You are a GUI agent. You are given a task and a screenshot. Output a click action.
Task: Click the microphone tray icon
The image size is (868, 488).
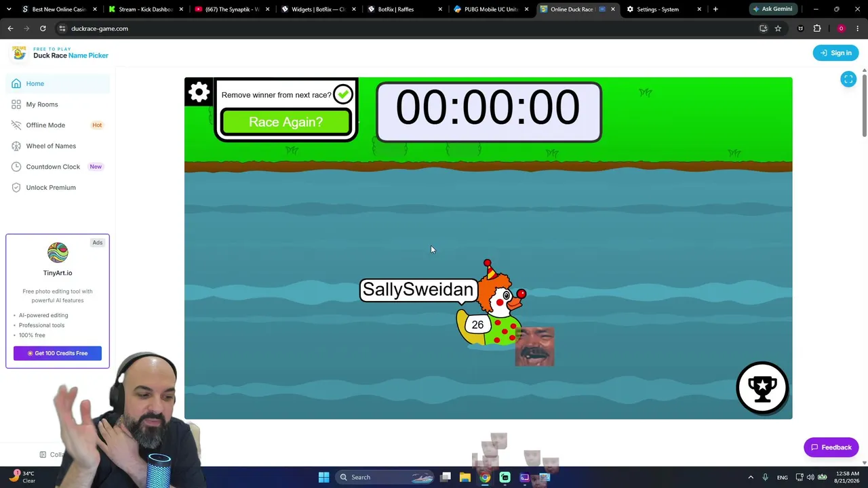[x=765, y=477]
